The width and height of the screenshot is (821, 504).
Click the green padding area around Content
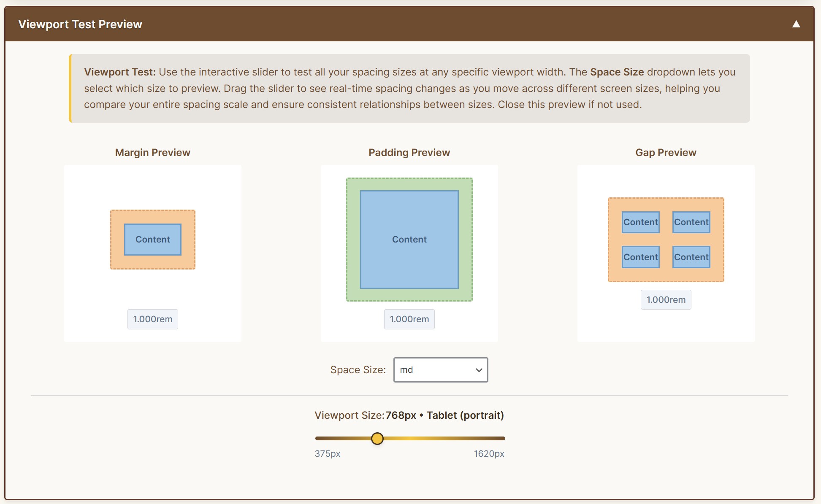(x=353, y=240)
